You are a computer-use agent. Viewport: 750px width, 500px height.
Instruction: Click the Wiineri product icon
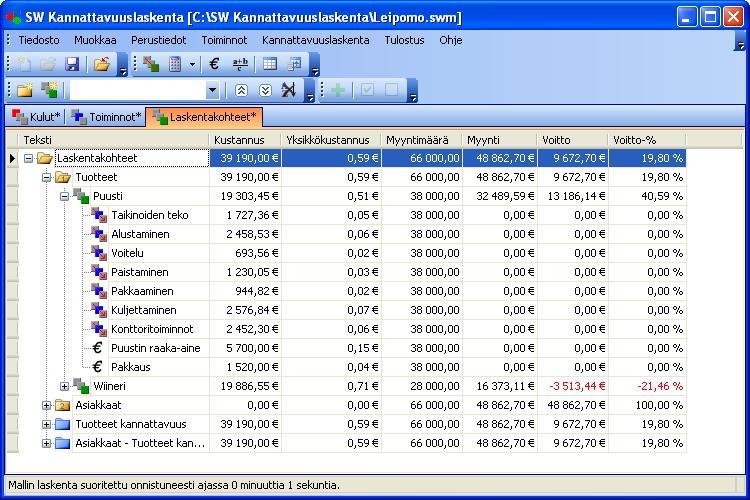(81, 386)
